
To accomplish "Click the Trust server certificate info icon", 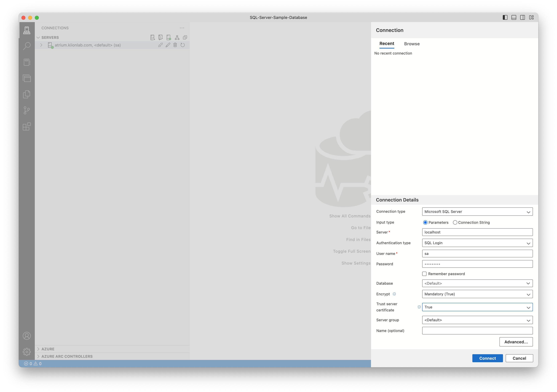I will (x=419, y=307).
